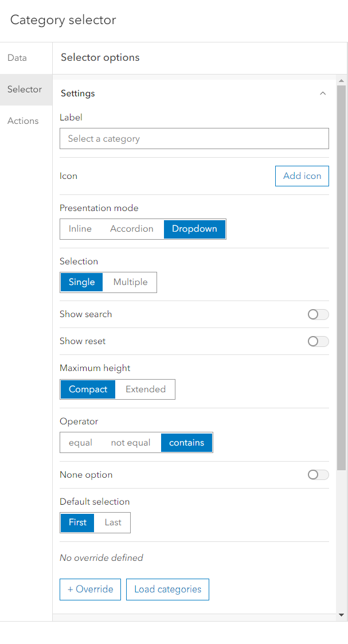348x644 pixels.
Task: Enable the Show search toggle
Action: (x=318, y=314)
